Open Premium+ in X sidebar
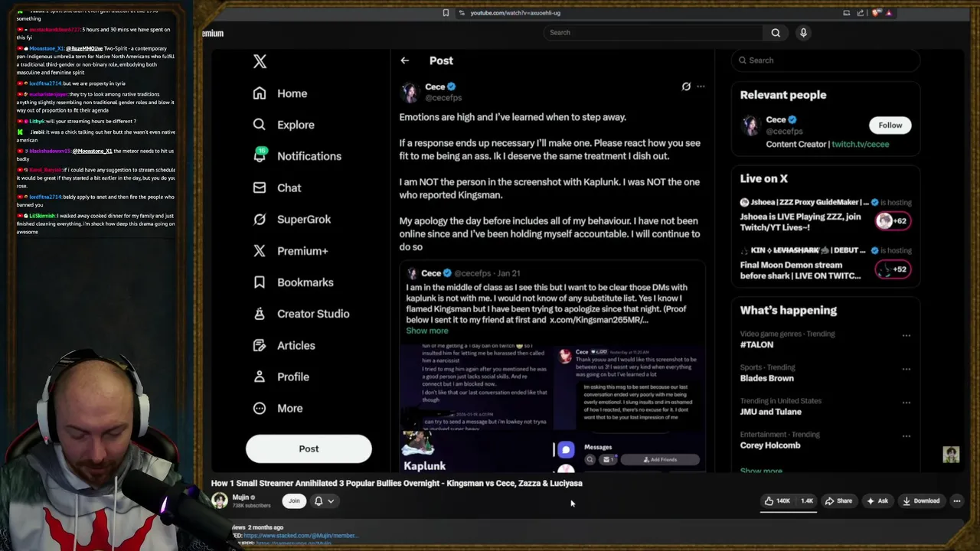 (290, 251)
